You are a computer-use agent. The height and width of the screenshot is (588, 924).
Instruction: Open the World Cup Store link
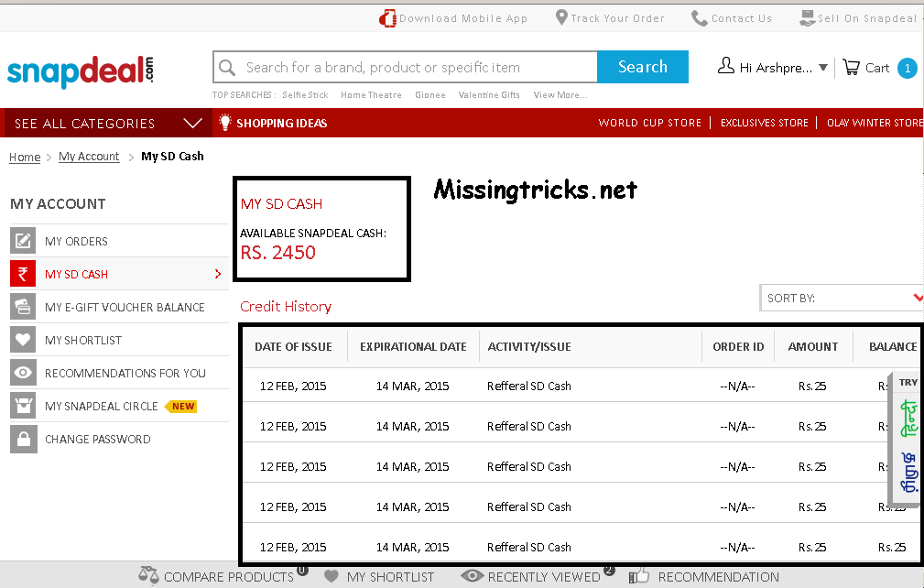(x=650, y=123)
